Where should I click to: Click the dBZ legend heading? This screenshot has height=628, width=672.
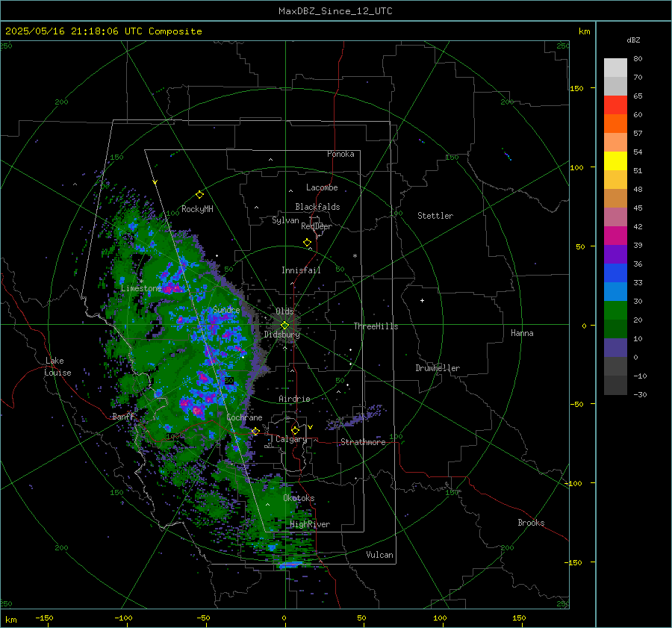point(633,40)
